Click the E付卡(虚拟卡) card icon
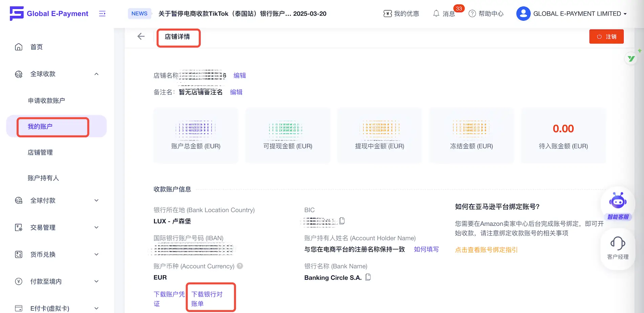 pos(19,308)
